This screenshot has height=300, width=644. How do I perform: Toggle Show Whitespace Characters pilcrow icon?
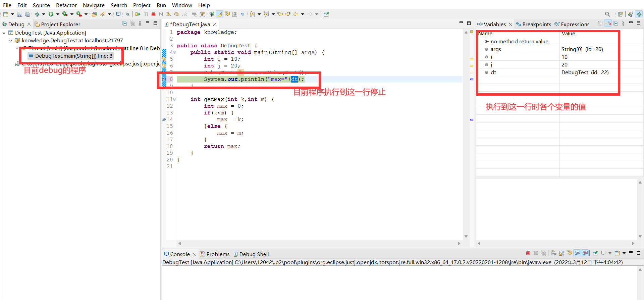point(243,14)
